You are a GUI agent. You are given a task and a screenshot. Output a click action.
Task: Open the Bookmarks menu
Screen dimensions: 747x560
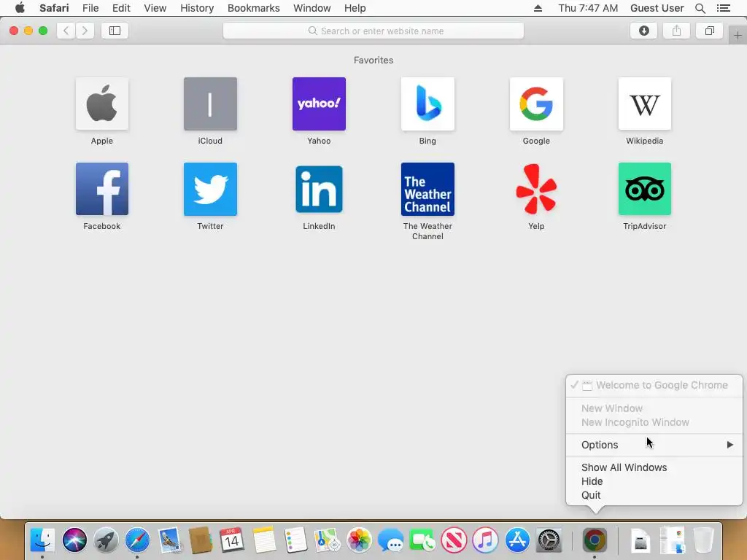point(253,8)
